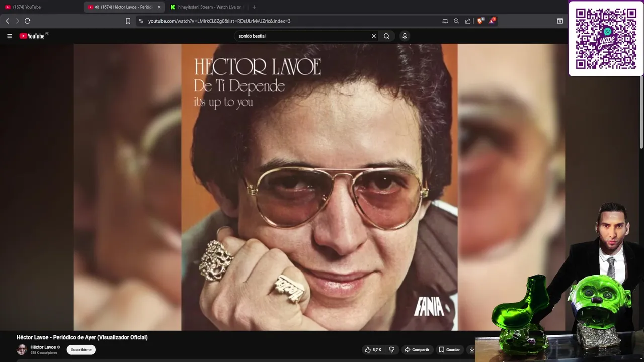Screen dimensions: 644x362
Task: Open a new browser tab
Action: point(254,7)
